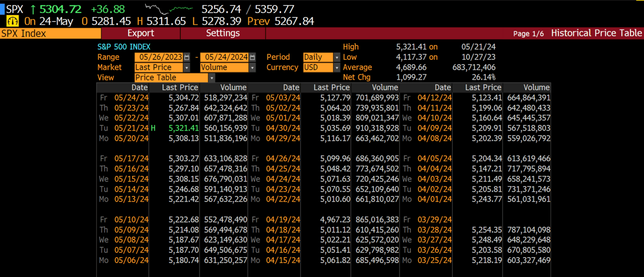Click the Net Chg percentage 26.14%
The height and width of the screenshot is (277, 644).
click(x=483, y=78)
